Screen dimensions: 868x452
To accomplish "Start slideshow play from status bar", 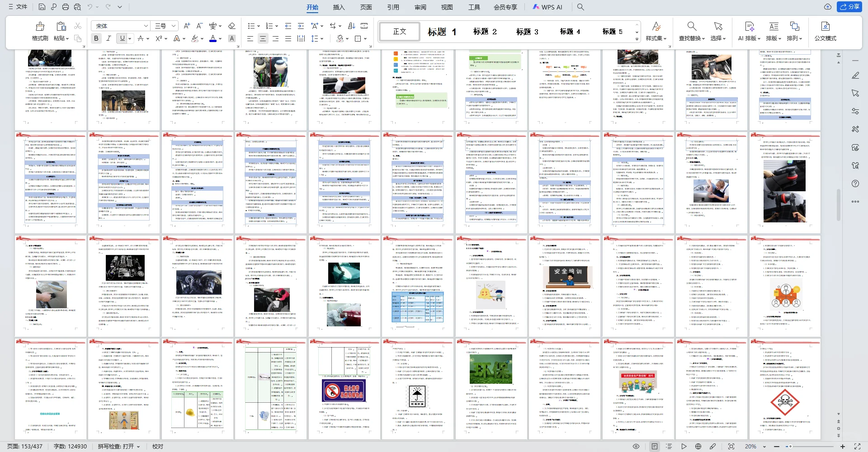I will point(684,446).
